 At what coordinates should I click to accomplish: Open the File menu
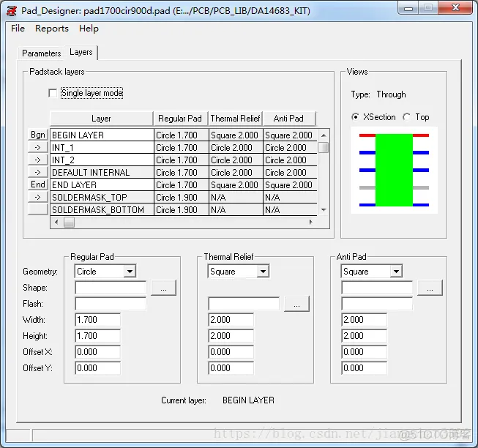(18, 29)
